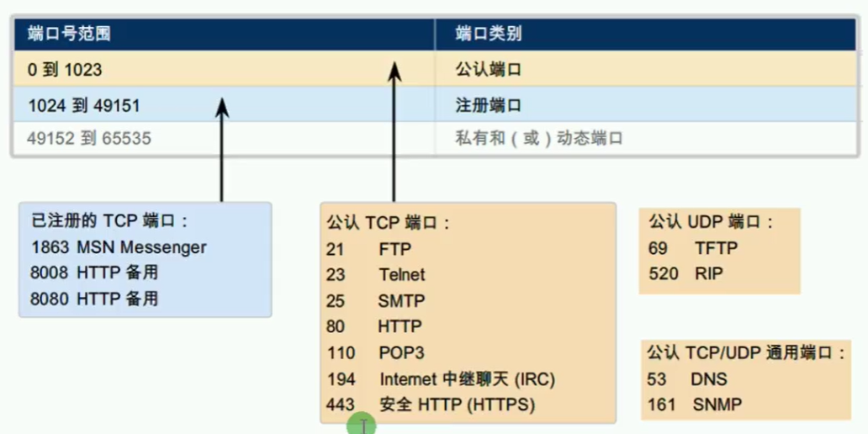
Task: Click the 80 HTTP entry
Action: 374,326
